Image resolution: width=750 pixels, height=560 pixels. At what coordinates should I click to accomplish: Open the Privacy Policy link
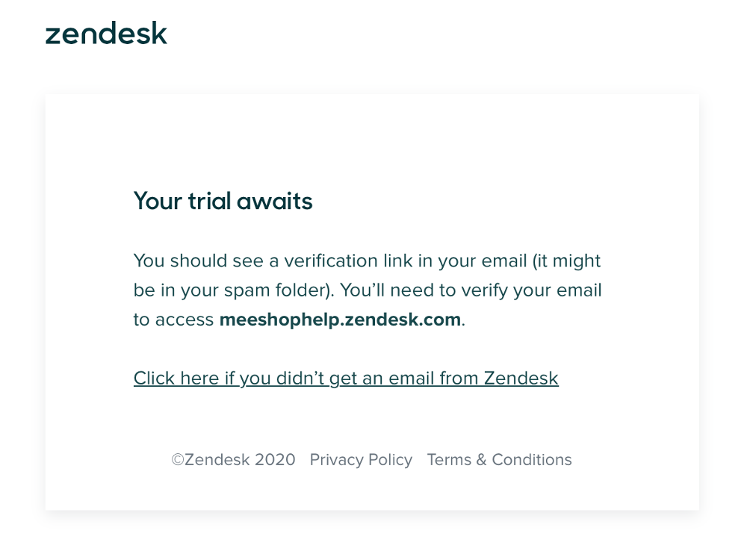pos(361,459)
